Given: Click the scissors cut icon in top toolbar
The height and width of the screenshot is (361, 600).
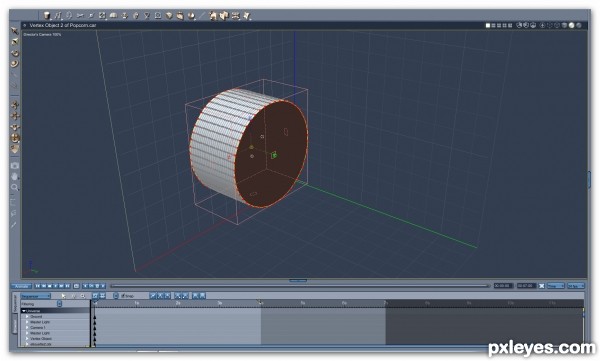Looking at the screenshot, I should click(x=80, y=16).
